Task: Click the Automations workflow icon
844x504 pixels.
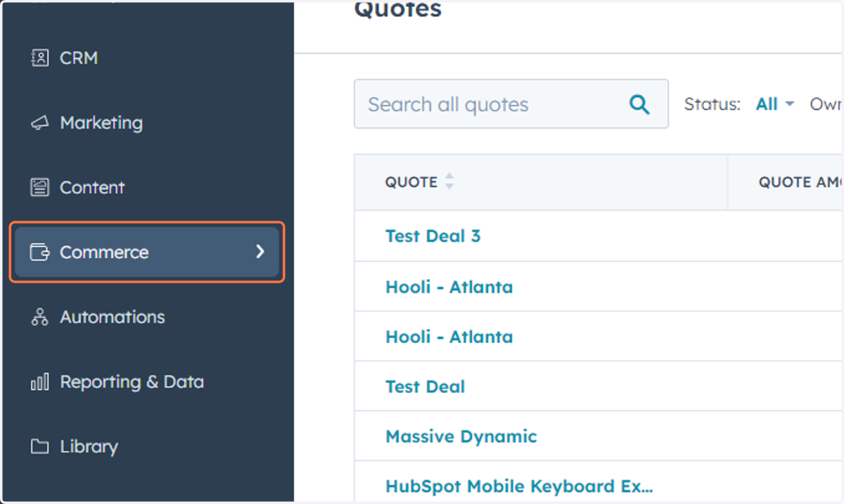Action: click(x=40, y=317)
